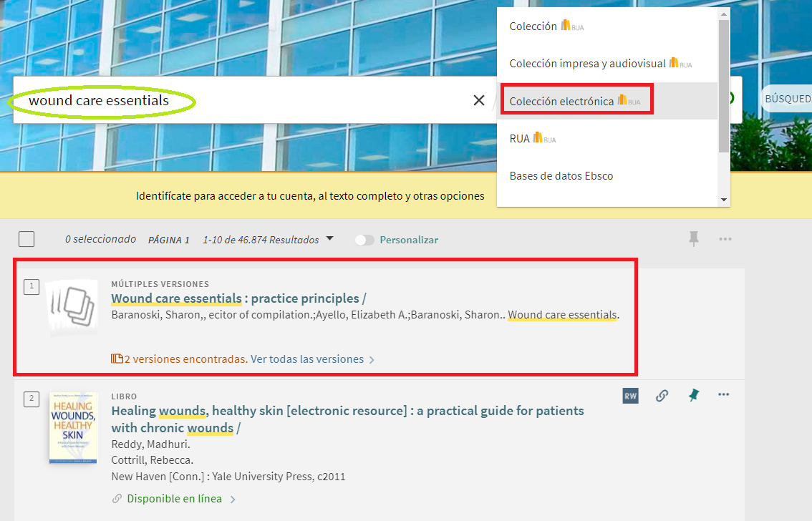The width and height of the screenshot is (812, 521).
Task: Click the Healing Wounds book cover thumbnail
Action: point(73,427)
